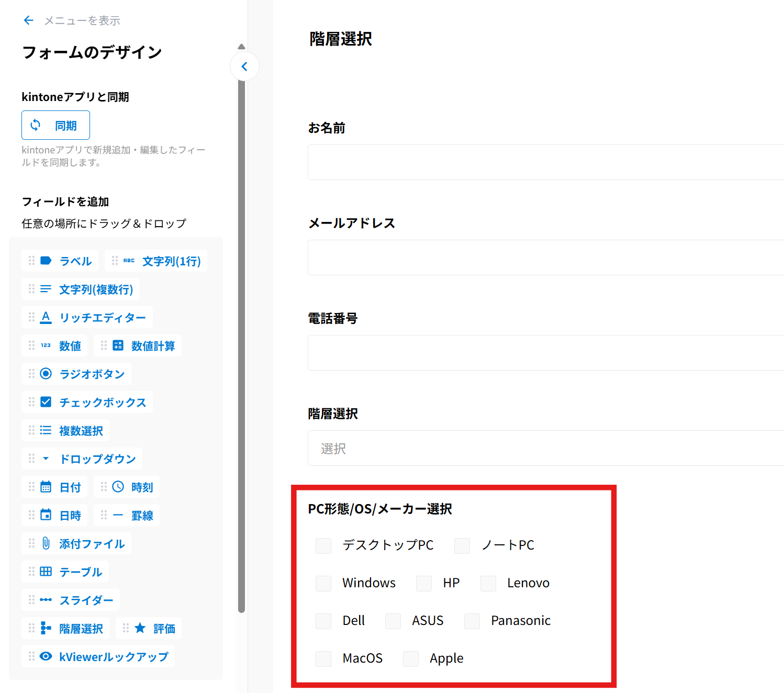The height and width of the screenshot is (693, 784).
Task: Open the 階層選択 選択 dropdown
Action: 546,448
